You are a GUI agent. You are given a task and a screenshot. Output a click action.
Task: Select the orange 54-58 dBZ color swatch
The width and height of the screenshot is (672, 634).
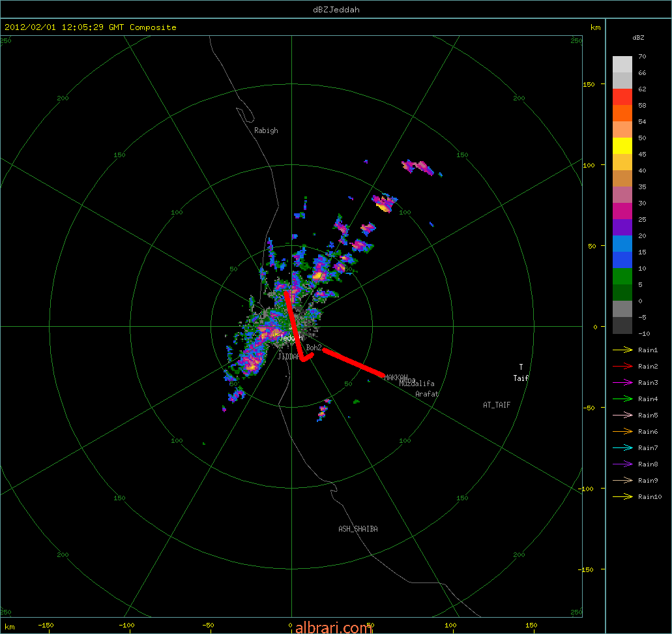(x=622, y=113)
